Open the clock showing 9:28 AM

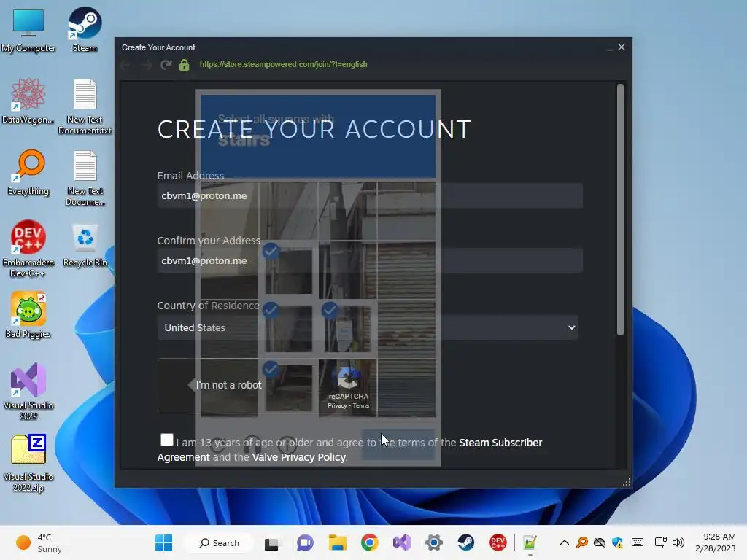click(x=716, y=542)
